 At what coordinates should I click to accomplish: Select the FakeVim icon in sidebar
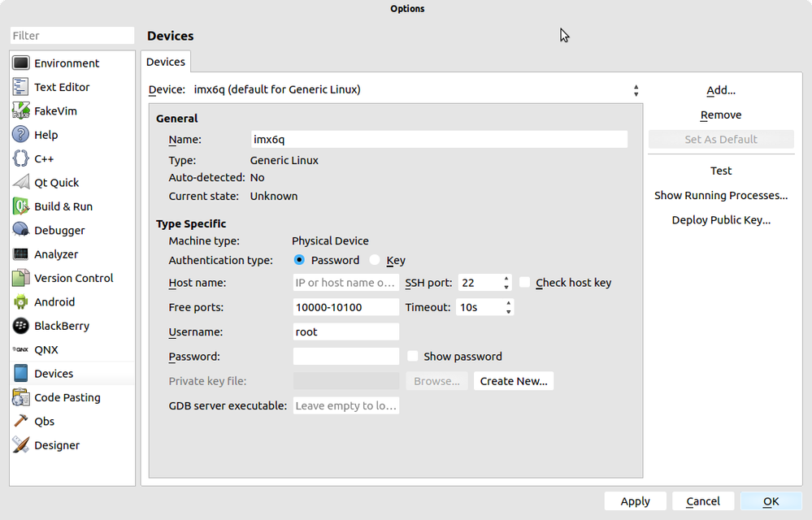(21, 111)
